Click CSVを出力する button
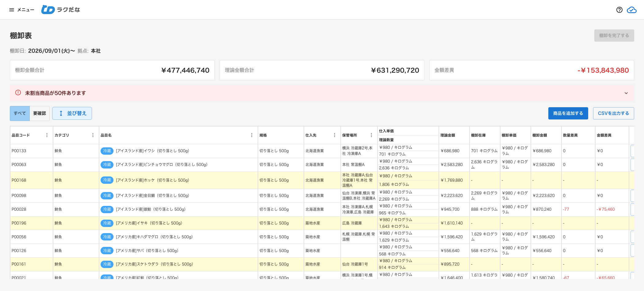 (x=613, y=113)
